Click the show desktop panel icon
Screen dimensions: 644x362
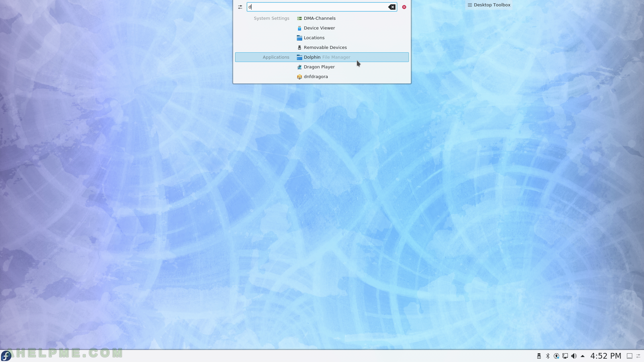pos(630,356)
